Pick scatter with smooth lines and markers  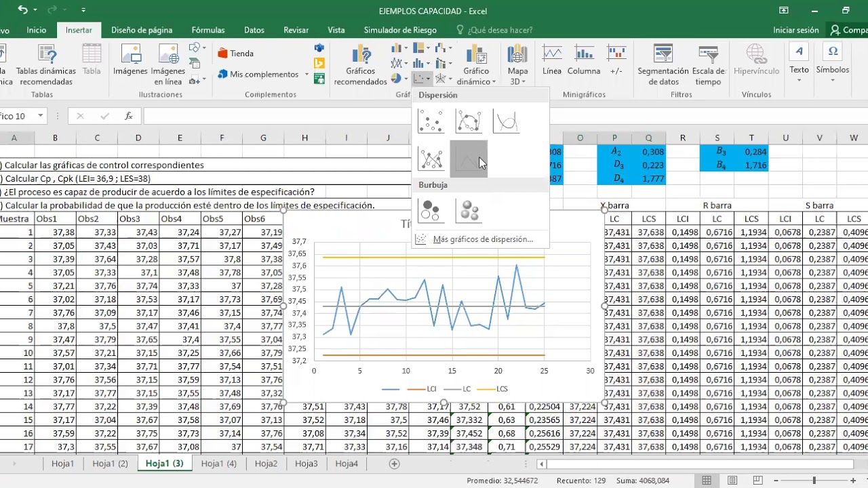[x=469, y=121]
